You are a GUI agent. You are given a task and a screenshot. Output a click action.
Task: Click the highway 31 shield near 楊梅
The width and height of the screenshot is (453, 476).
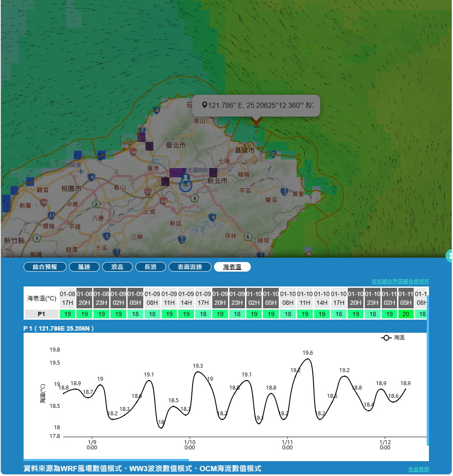(x=52, y=216)
